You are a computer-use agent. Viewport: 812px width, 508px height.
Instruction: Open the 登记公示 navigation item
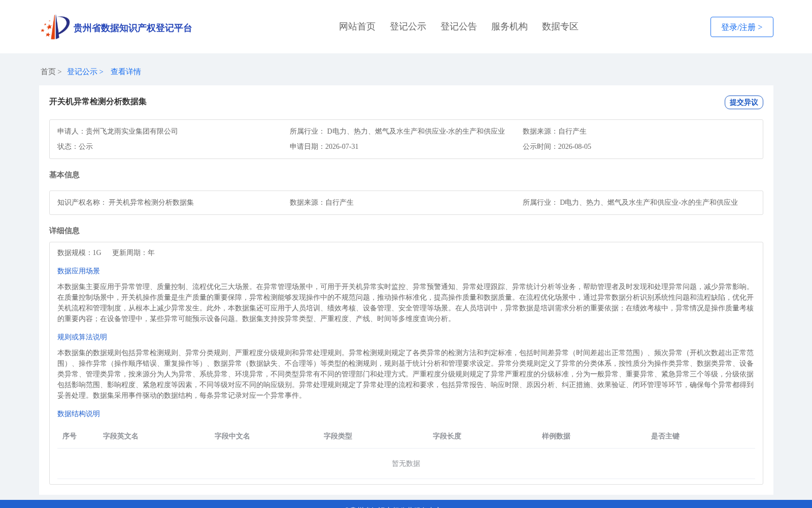(x=408, y=26)
